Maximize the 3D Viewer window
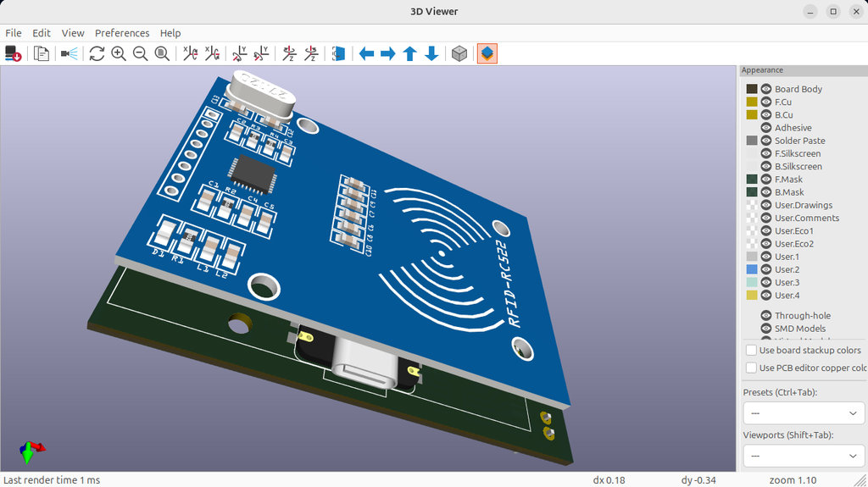Viewport: 868px width, 487px height. [x=833, y=12]
